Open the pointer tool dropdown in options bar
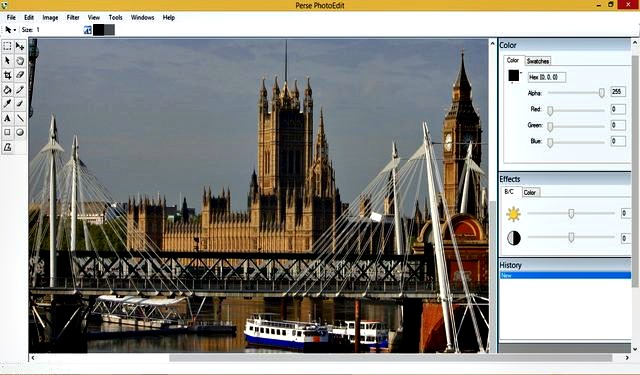Image resolution: width=640 pixels, height=375 pixels. pos(15,30)
